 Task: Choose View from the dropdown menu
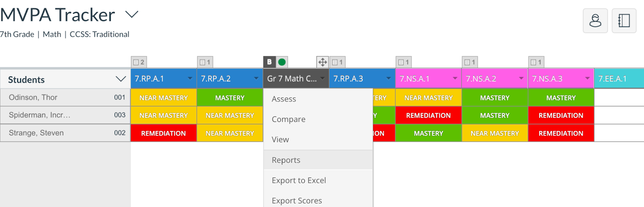318,139
